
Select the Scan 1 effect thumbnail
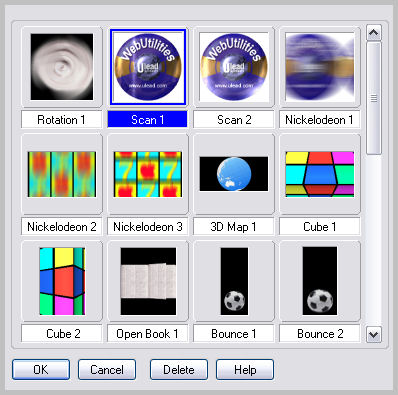(x=148, y=67)
